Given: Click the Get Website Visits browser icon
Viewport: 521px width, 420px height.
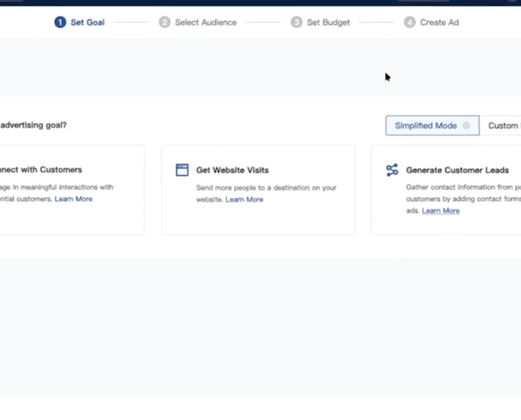Looking at the screenshot, I should click(182, 170).
